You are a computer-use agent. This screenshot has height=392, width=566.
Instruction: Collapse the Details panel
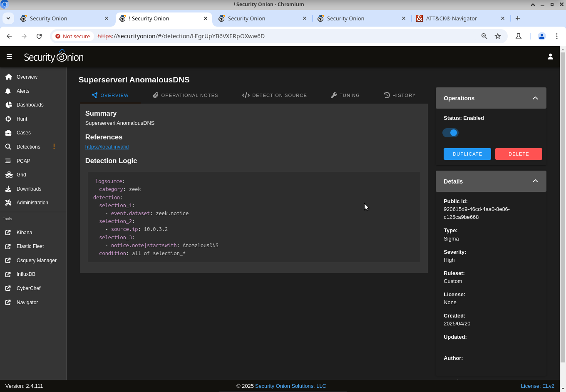coord(535,181)
